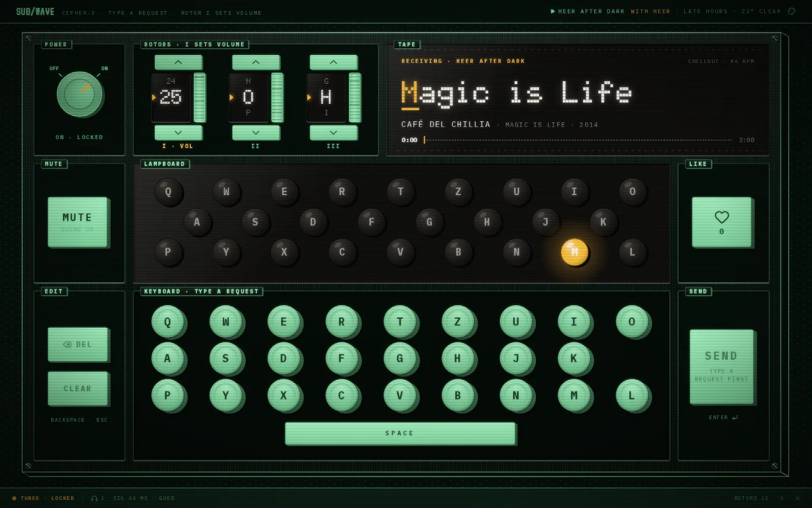Viewport: 812px width, 508px height.
Task: Tap the R key on the keyboard
Action: pos(342,322)
